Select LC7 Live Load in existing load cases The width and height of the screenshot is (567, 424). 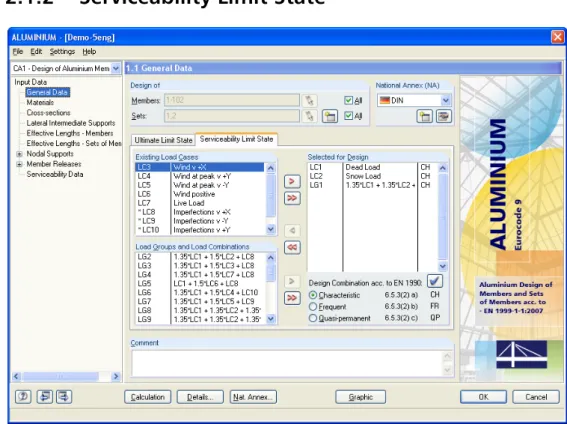200,203
